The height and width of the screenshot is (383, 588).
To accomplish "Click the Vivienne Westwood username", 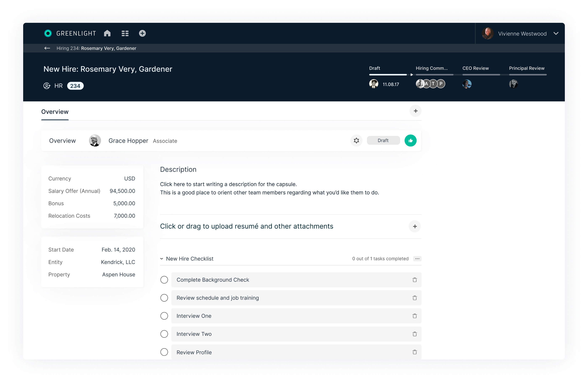I will pyautogui.click(x=522, y=34).
